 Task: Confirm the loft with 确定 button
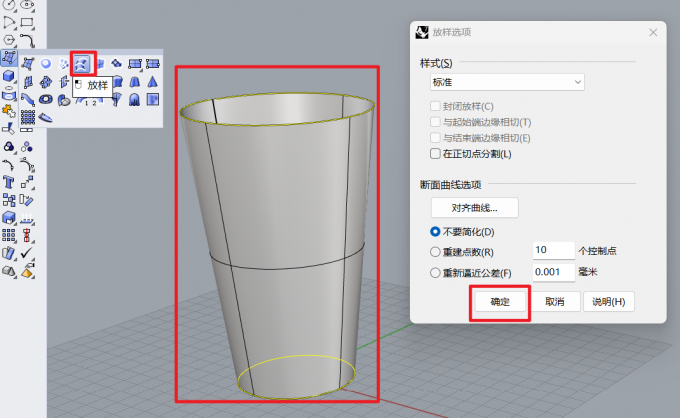click(x=500, y=301)
